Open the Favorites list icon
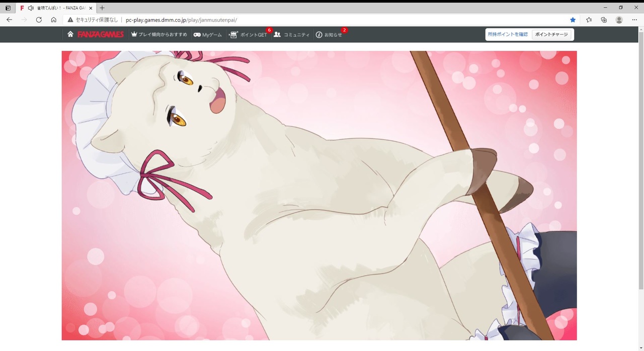Screen dimensions: 644x351 point(589,20)
